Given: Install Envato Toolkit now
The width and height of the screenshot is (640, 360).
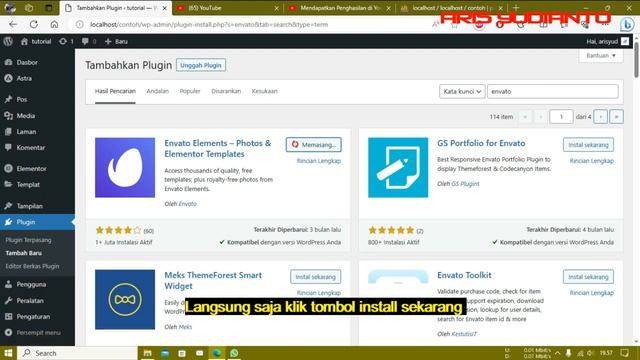Looking at the screenshot, I should (588, 277).
